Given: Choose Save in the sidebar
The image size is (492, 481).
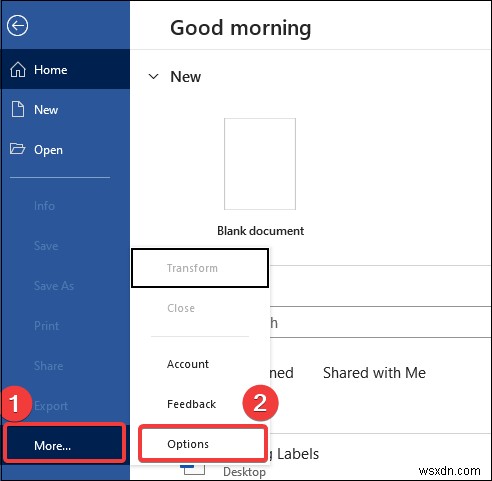Looking at the screenshot, I should [65, 246].
